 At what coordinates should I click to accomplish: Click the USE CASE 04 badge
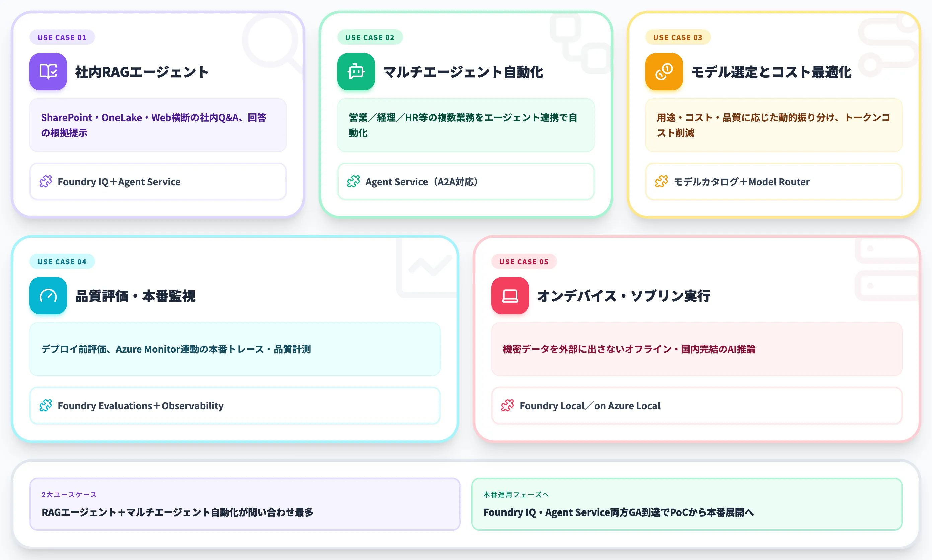62,262
